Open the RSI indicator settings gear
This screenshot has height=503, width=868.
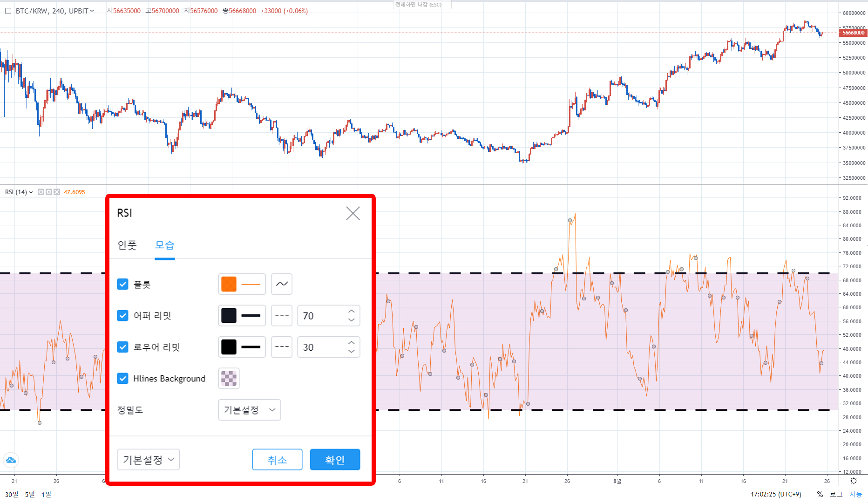pos(48,192)
